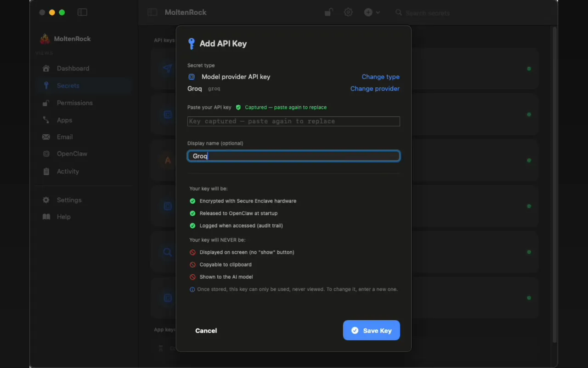Click Encrypted with Secure Enclave hardware line
This screenshot has height=368, width=588.
(x=248, y=201)
